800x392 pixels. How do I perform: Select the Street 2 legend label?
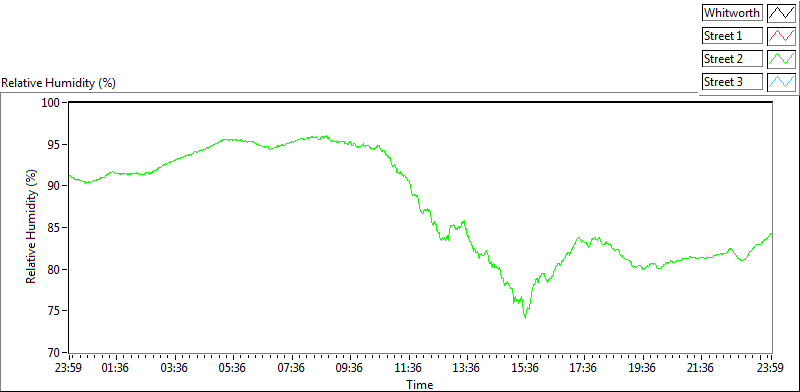tap(732, 58)
